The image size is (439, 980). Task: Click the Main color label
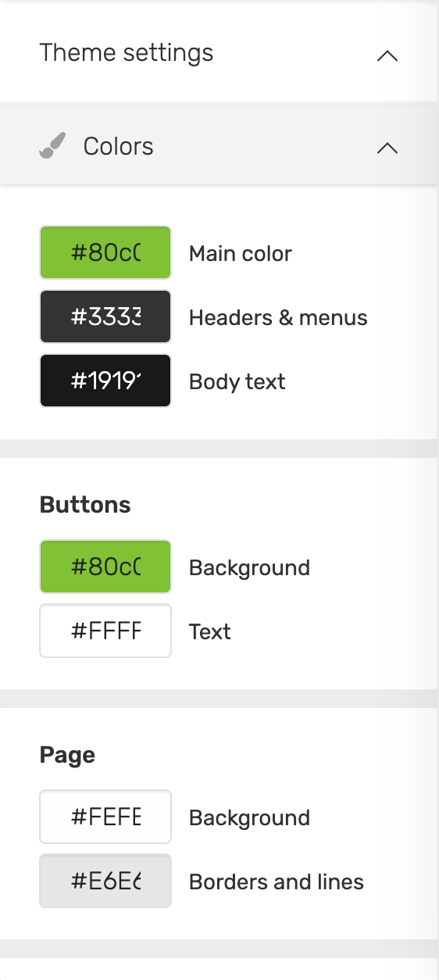(x=241, y=253)
